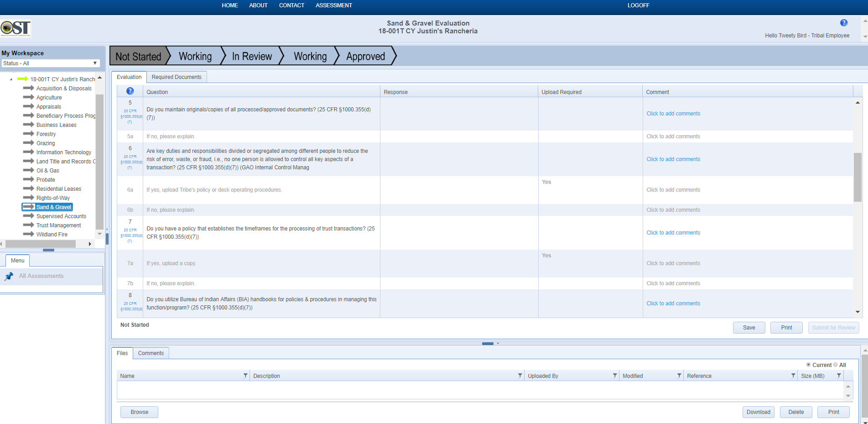Screen dimensions: 868x424
Task: Select the arrow icon next to Residential Leases
Action: 29,188
